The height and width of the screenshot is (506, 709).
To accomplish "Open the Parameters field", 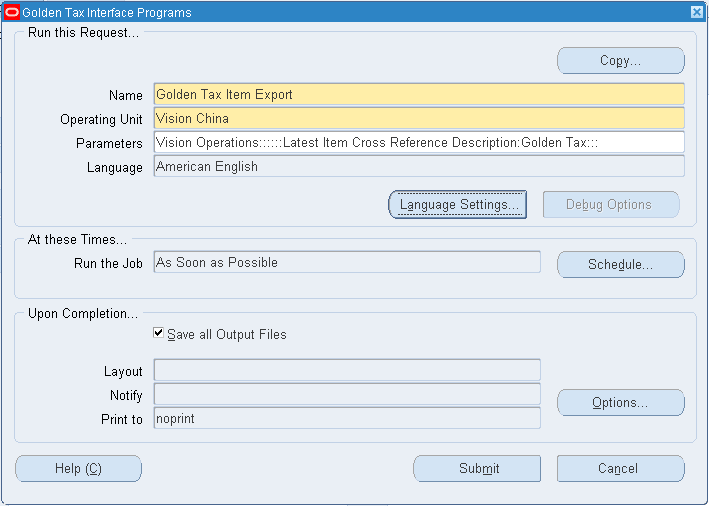I will point(419,142).
